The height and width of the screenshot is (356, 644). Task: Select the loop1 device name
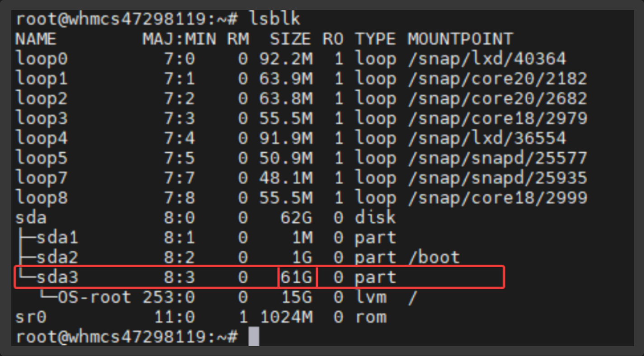tap(42, 79)
